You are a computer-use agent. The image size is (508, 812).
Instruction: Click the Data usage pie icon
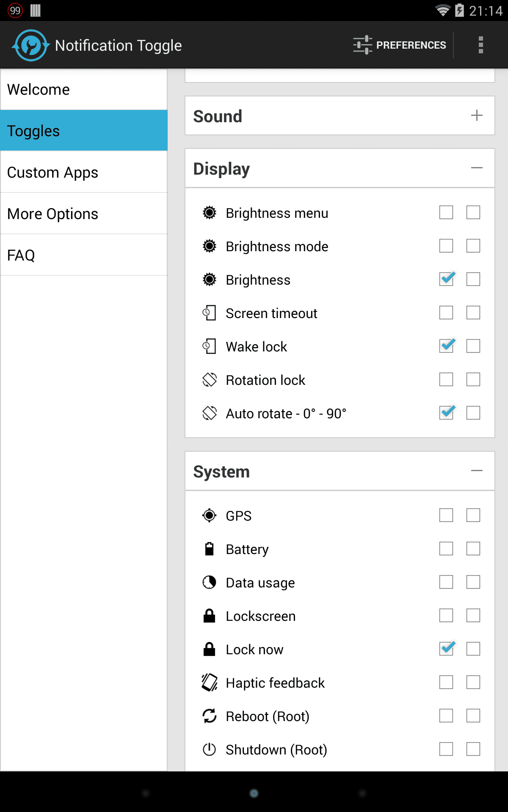coord(209,582)
